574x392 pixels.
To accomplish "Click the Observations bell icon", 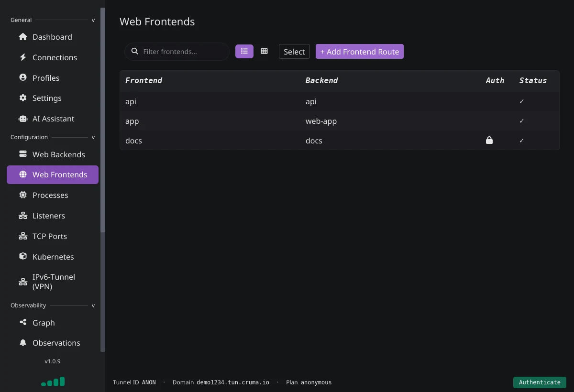I will 22,343.
